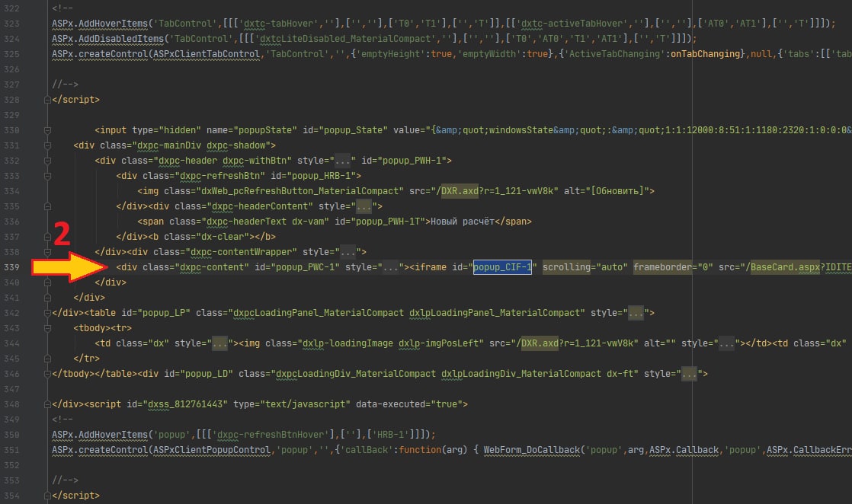The image size is (852, 504).
Task: Toggle the fold marker on line 341
Action: click(x=47, y=298)
